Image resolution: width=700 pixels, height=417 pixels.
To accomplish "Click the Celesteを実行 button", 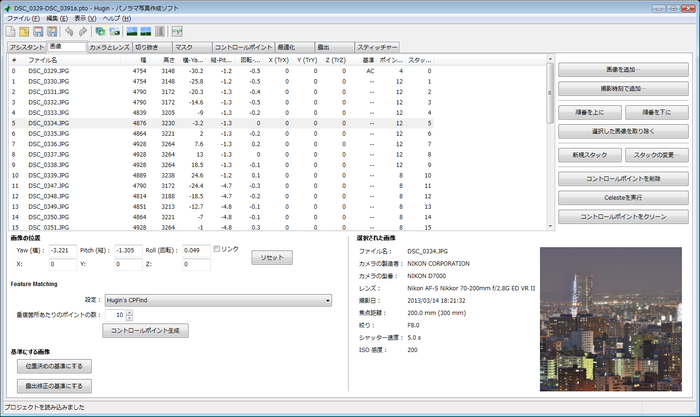I will 623,198.
